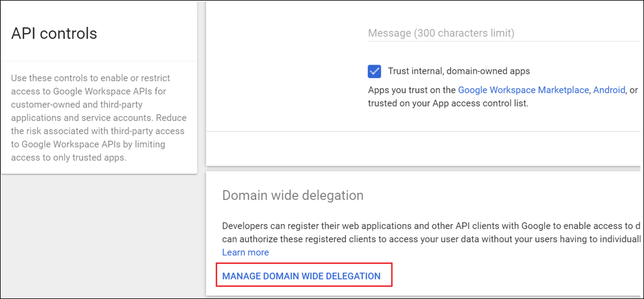644x299 pixels.
Task: Click the 'Trust internal, domain-owned apps' label text
Action: 459,71
